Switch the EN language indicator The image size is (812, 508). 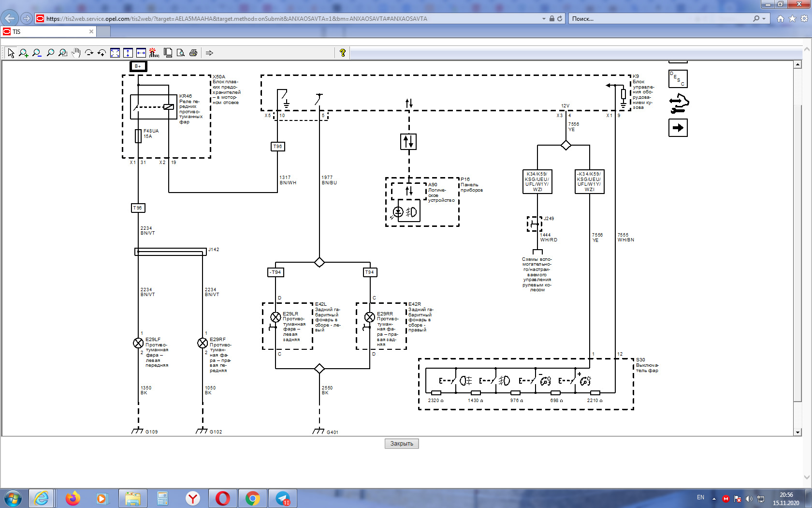[x=700, y=497]
